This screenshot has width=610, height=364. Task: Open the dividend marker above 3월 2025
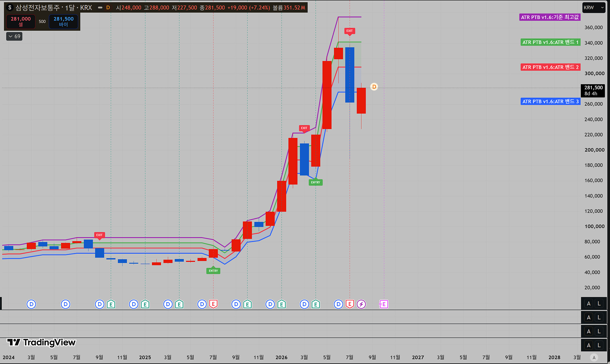[x=168, y=304]
